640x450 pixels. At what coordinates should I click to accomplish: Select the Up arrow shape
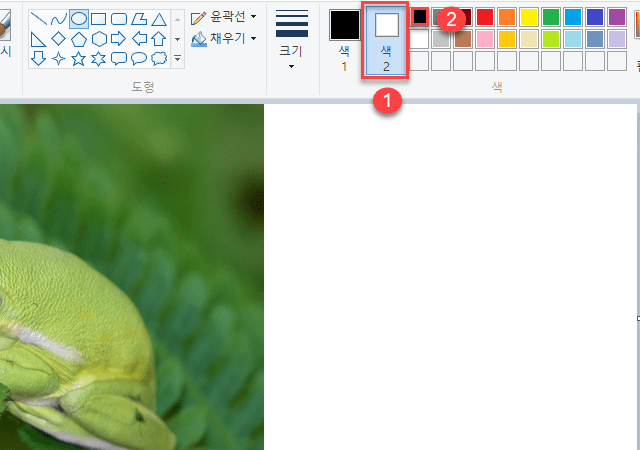pos(159,39)
